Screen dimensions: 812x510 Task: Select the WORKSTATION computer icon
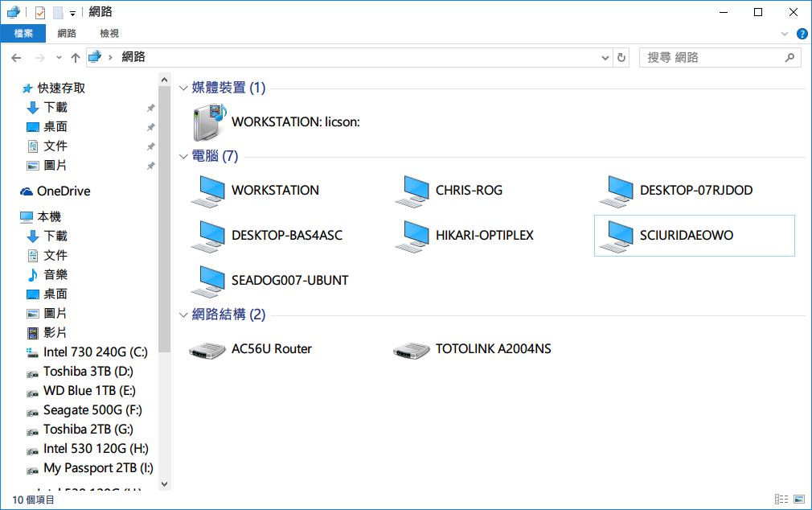(x=208, y=191)
